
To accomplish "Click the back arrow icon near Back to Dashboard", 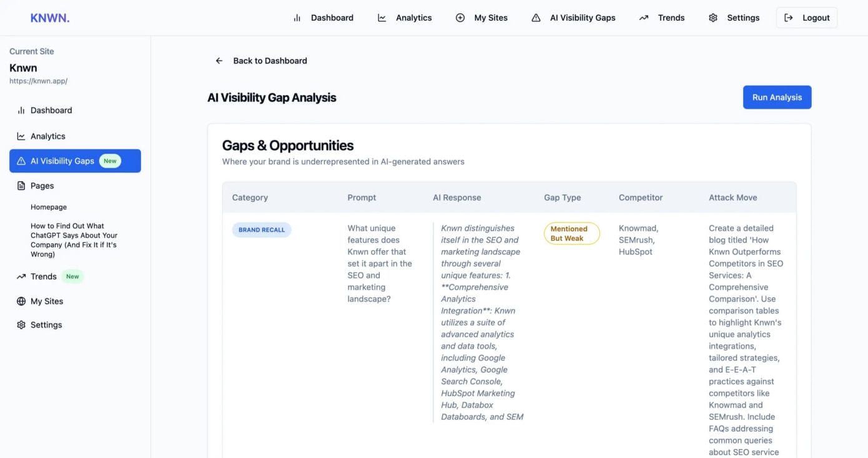I will coord(219,61).
